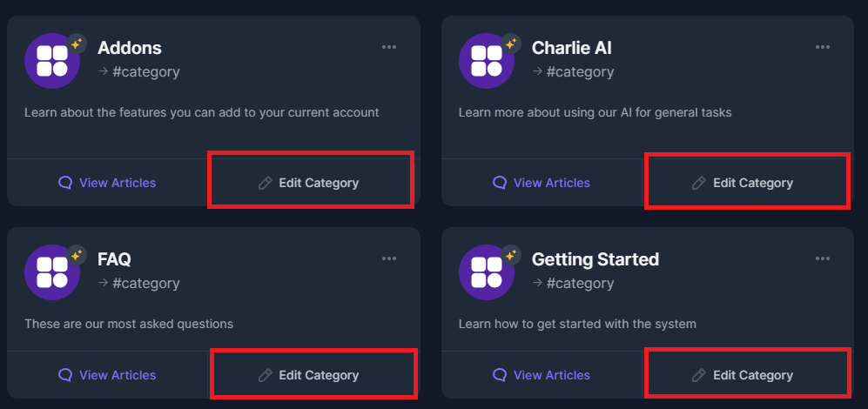868x409 pixels.
Task: Click the Getting Started category grid icon
Action: [x=487, y=272]
